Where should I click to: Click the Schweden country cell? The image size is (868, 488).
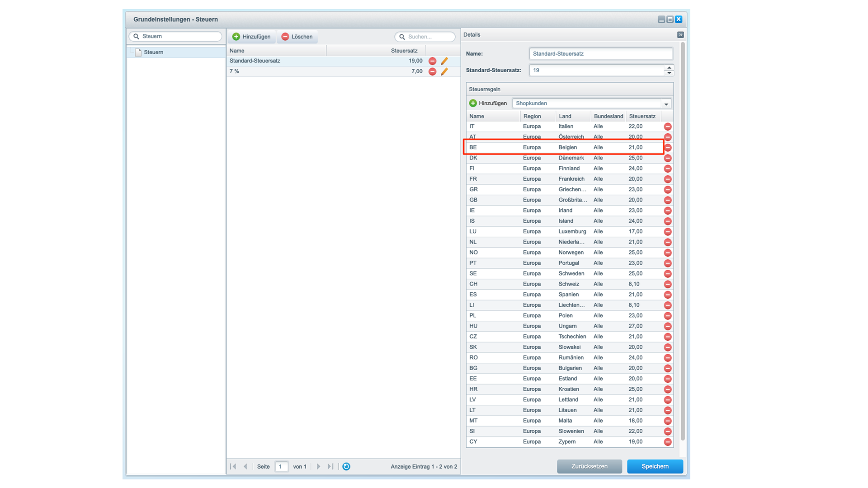(573, 274)
